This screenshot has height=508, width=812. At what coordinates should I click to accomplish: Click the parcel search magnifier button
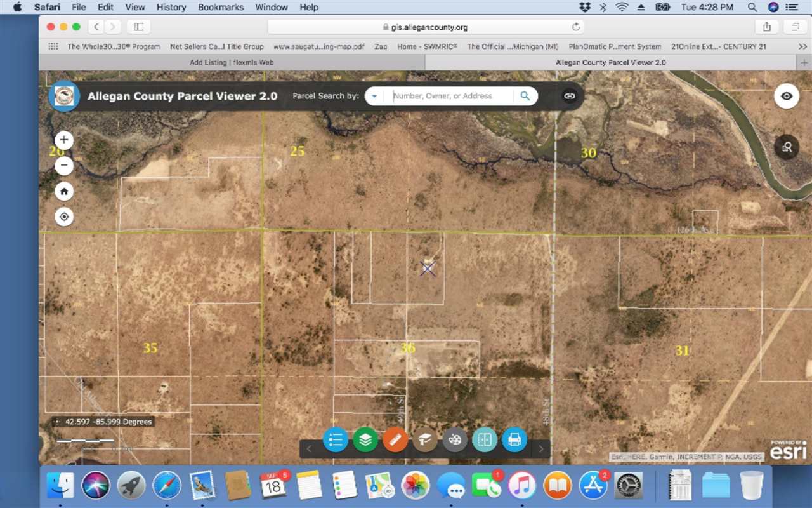[525, 96]
